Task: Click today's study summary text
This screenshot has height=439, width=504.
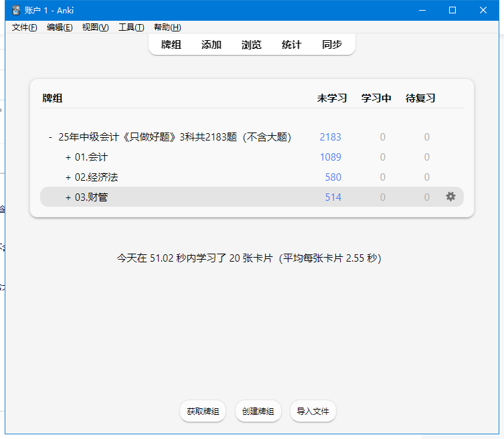Action: pos(249,258)
